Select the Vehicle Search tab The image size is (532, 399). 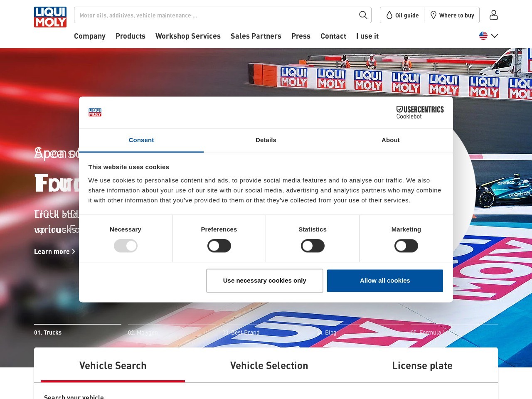pos(113,366)
